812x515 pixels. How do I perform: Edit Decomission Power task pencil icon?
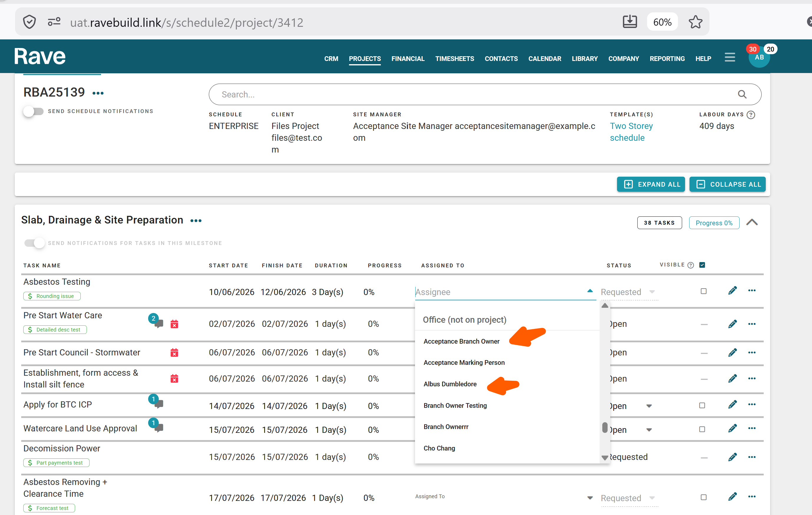click(732, 457)
